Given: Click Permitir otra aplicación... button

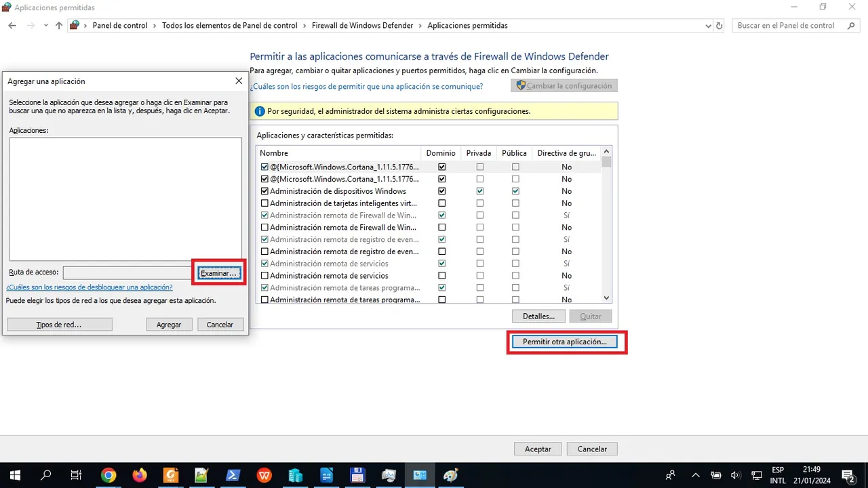Looking at the screenshot, I should point(564,342).
